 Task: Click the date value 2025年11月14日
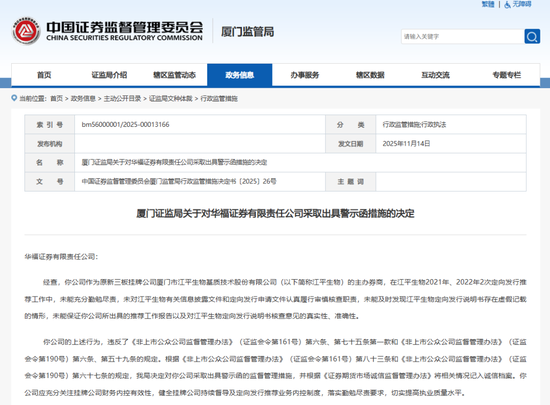point(406,143)
